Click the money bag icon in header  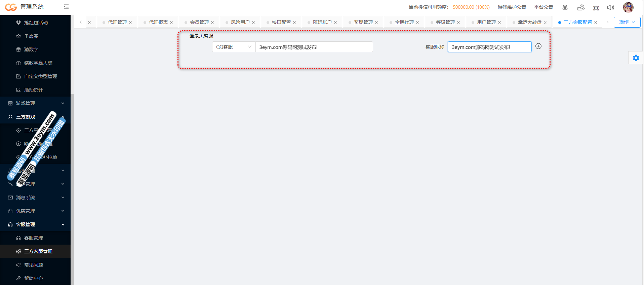(x=565, y=7)
